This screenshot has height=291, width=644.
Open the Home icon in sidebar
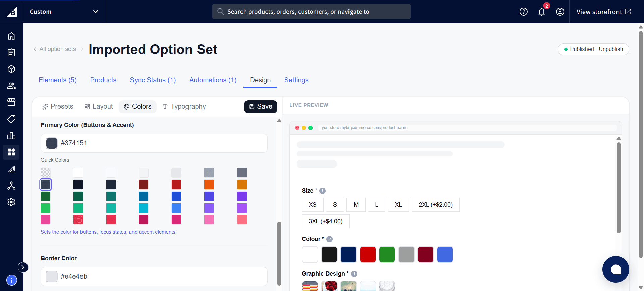click(x=11, y=36)
